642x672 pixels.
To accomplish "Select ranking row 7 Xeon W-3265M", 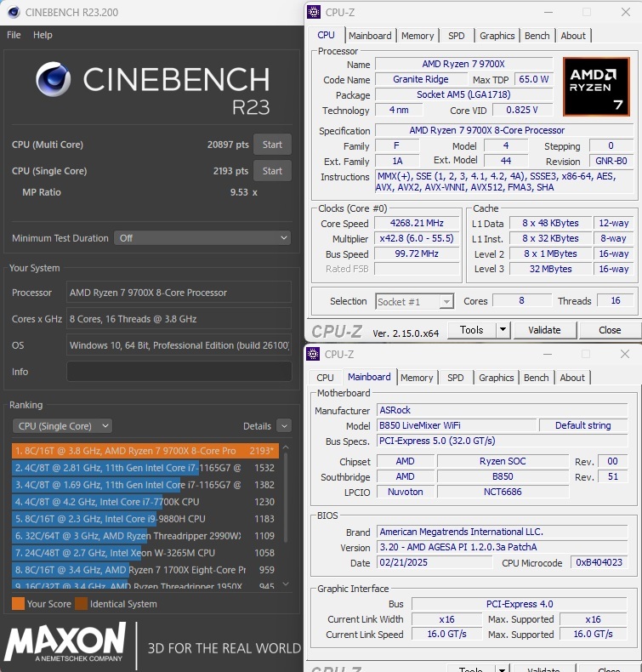I will click(x=145, y=553).
